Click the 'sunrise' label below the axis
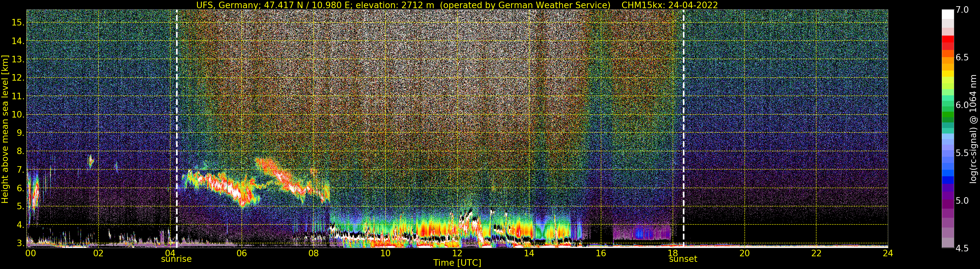The image size is (980, 269). [x=177, y=259]
